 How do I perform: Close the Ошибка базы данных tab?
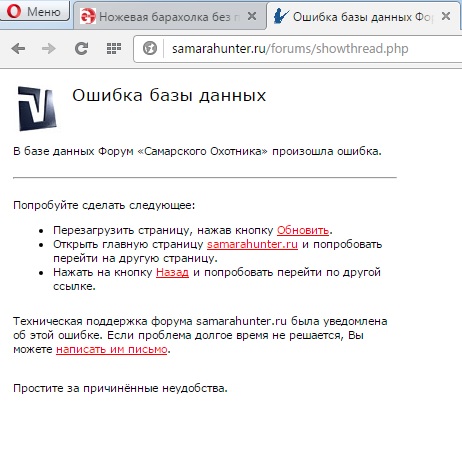(446, 16)
